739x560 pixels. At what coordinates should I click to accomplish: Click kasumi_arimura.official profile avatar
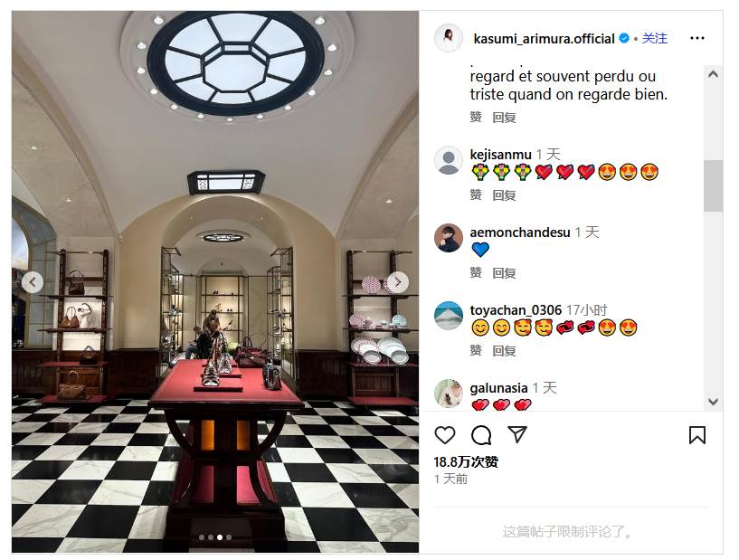point(449,38)
